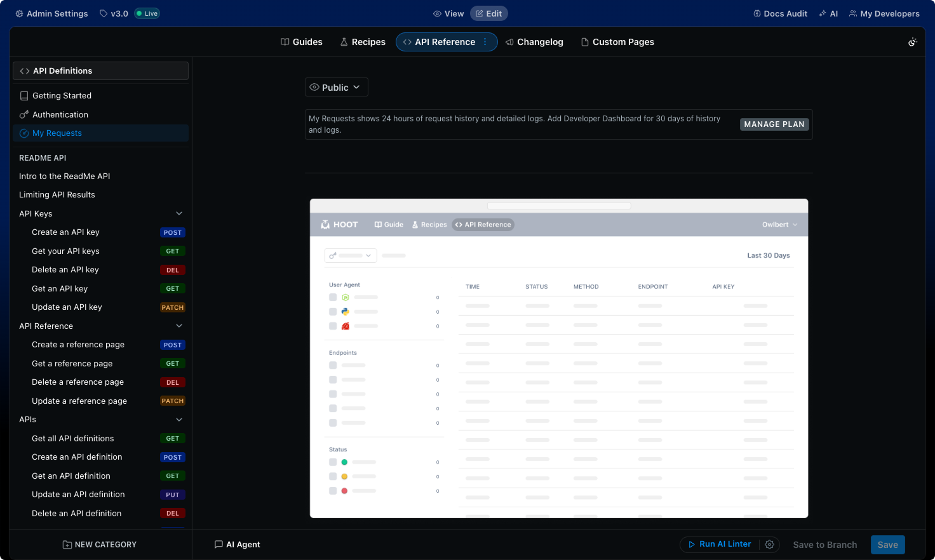935x560 pixels.
Task: Click the MANAGE PLAN button
Action: click(774, 124)
